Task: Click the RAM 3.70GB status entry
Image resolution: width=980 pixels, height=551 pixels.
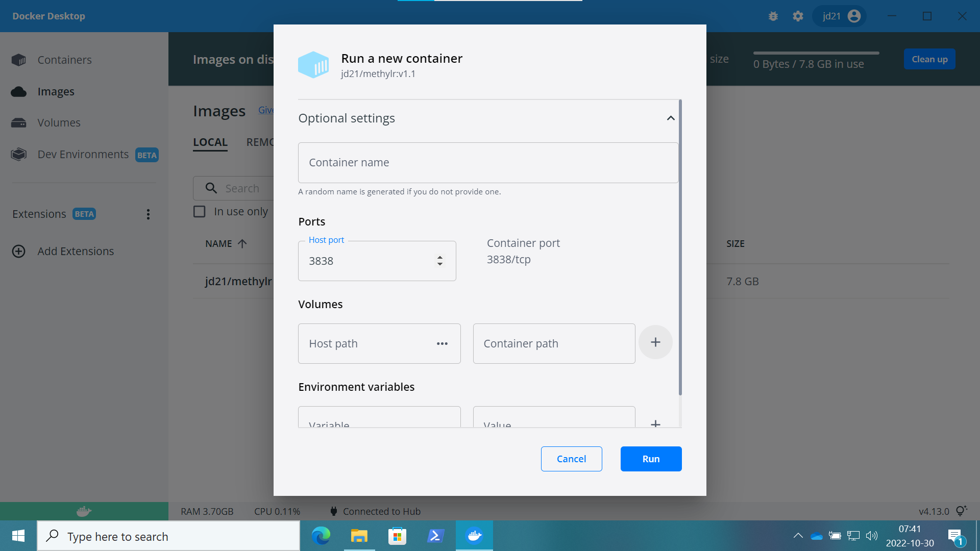Action: [207, 511]
